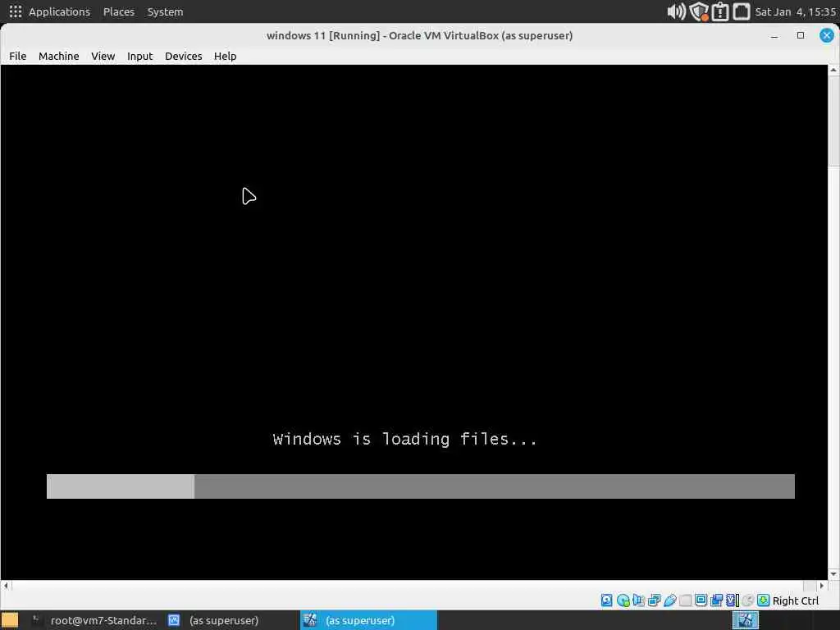Open the System menu in top panel
The width and height of the screenshot is (840, 630).
(165, 11)
